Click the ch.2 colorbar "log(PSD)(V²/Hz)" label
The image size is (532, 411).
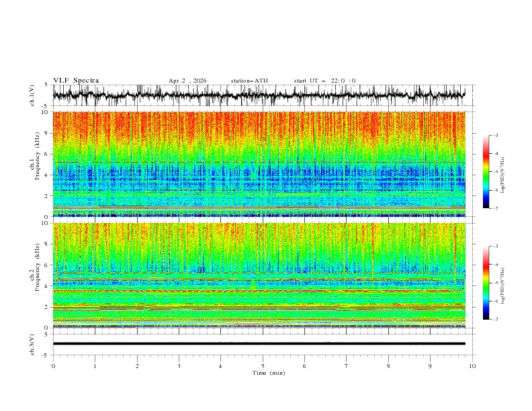coord(503,286)
